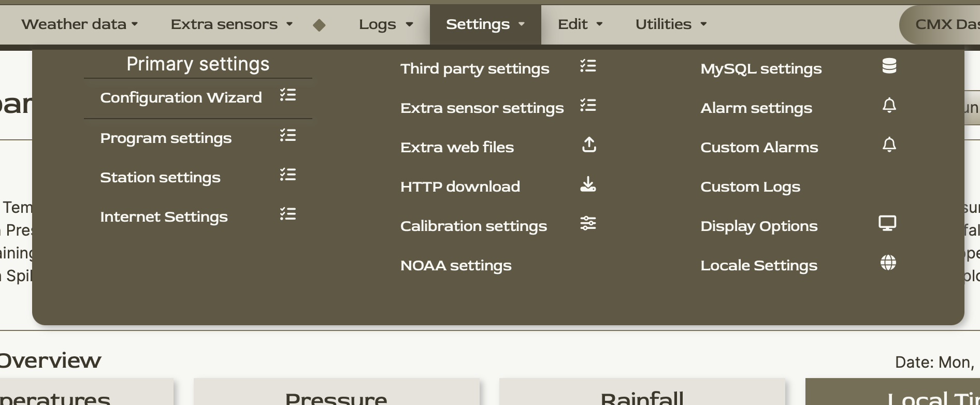Click the Custom Alarms bell icon

tap(889, 145)
